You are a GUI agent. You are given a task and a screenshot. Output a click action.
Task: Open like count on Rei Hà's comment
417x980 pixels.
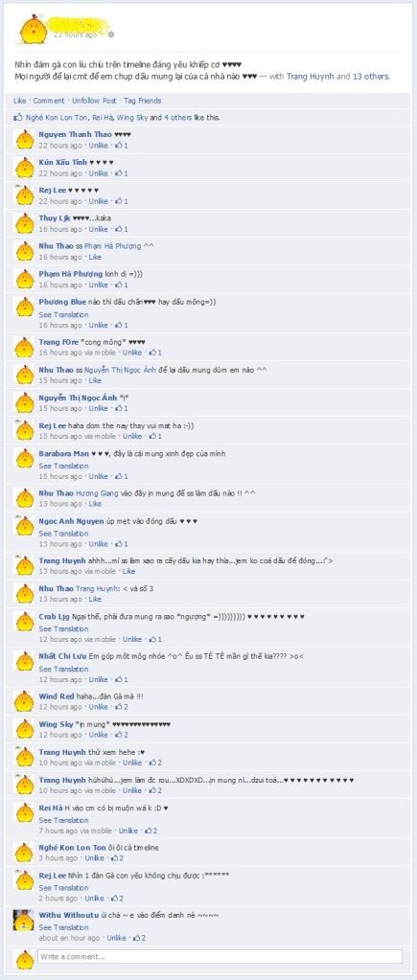tap(151, 831)
